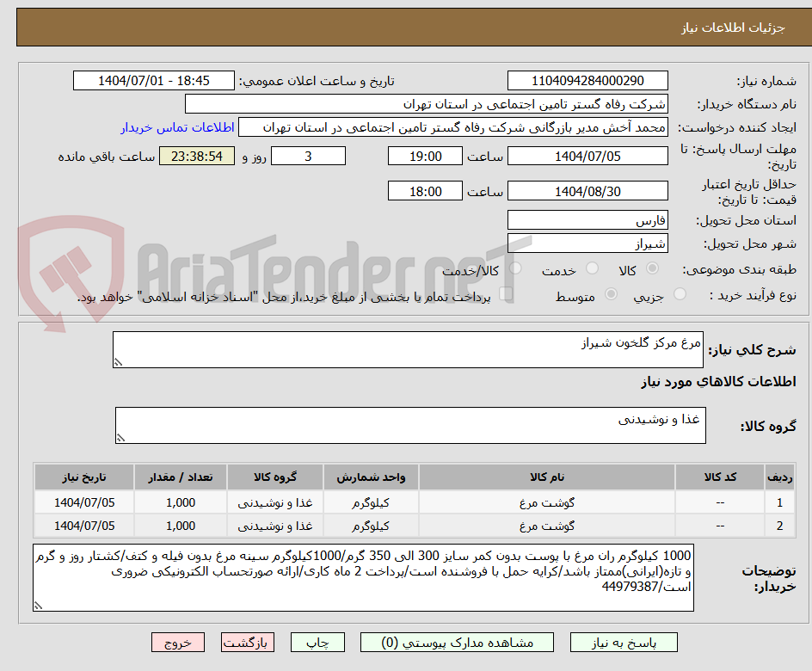812x671 pixels.
Task: Click the شماره نیاز field 1104094284000290
Action: click(587, 81)
